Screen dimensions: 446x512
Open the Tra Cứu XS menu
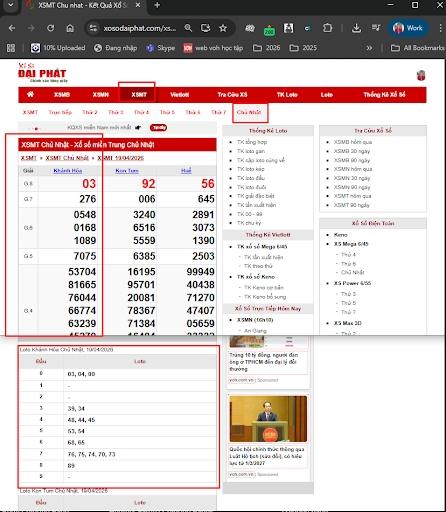click(233, 95)
